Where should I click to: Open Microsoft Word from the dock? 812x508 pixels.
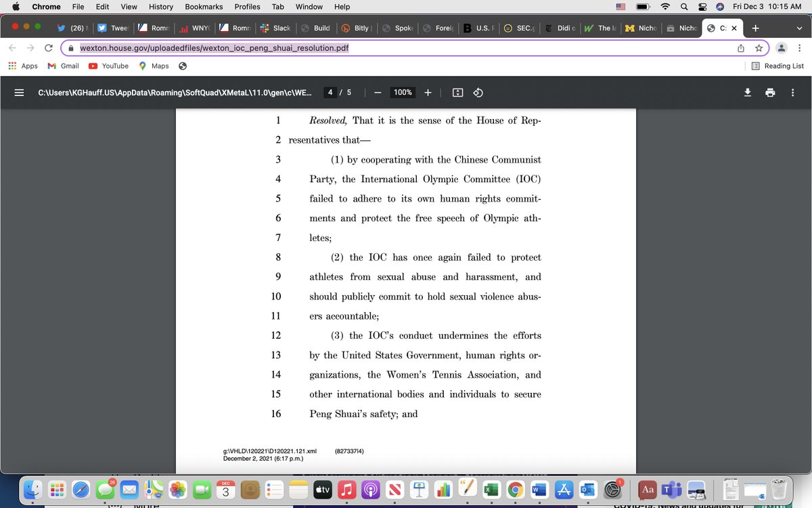539,490
